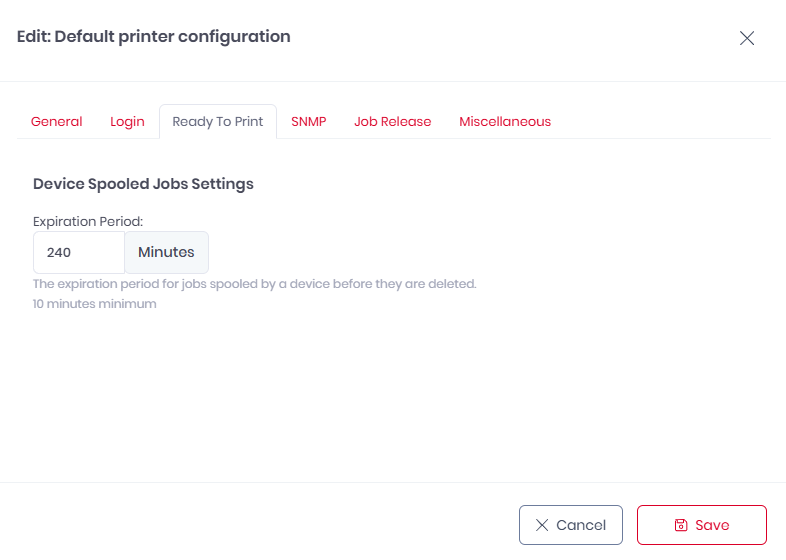Go to the SNMP tab
The width and height of the screenshot is (786, 560).
point(309,121)
